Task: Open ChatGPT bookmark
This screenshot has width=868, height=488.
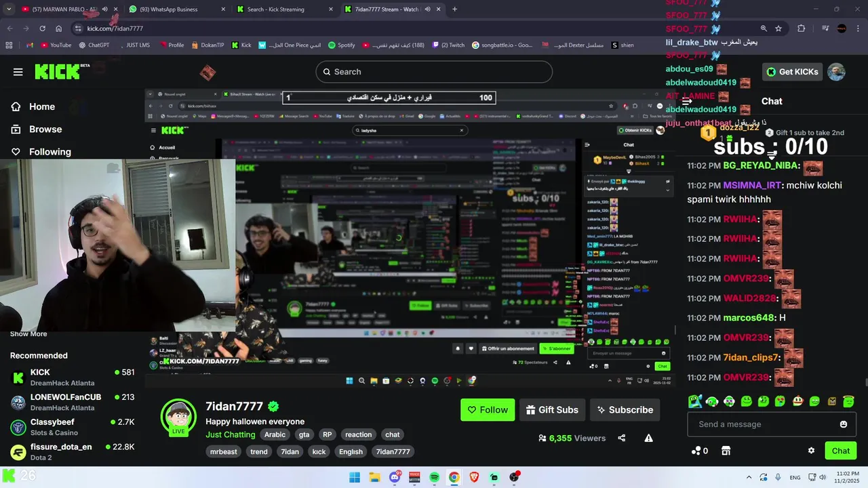Action: point(94,45)
